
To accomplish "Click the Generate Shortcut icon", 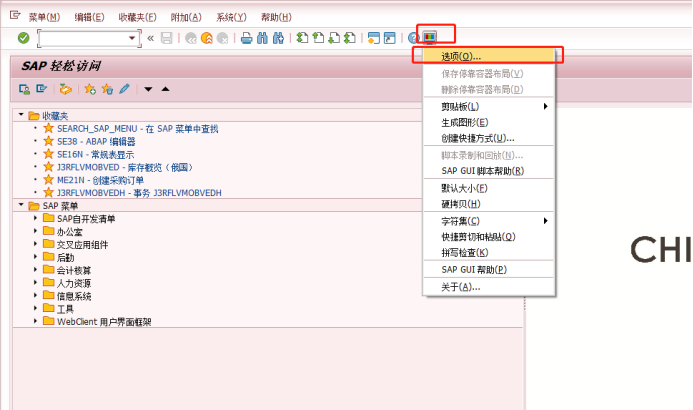I will 390,38.
